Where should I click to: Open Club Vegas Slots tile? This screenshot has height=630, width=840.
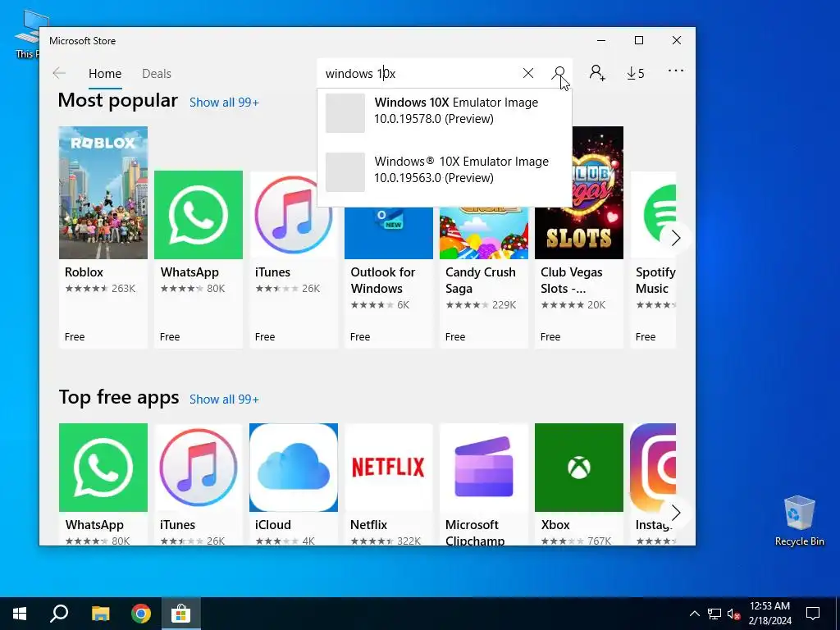(579, 237)
